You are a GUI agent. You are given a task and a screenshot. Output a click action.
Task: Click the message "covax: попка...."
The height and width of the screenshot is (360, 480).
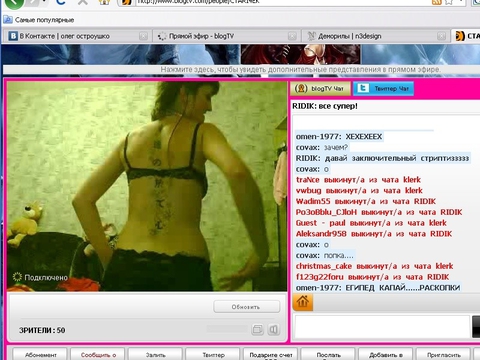pos(325,255)
